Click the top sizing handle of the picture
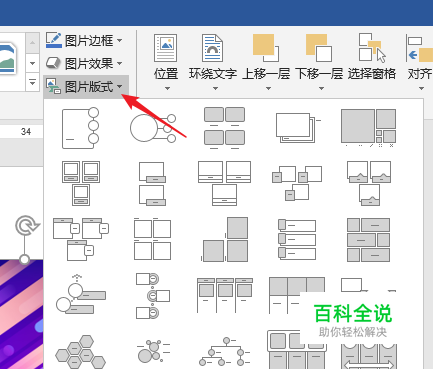The width and height of the screenshot is (433, 369). tap(24, 259)
